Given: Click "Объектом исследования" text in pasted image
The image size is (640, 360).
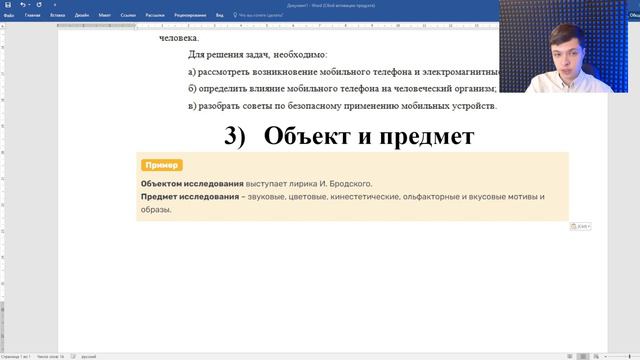Looking at the screenshot, I should pos(192,184).
